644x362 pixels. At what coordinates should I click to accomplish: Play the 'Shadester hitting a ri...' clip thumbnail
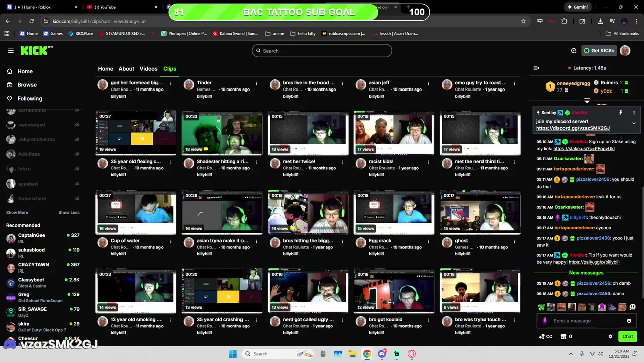tap(222, 133)
